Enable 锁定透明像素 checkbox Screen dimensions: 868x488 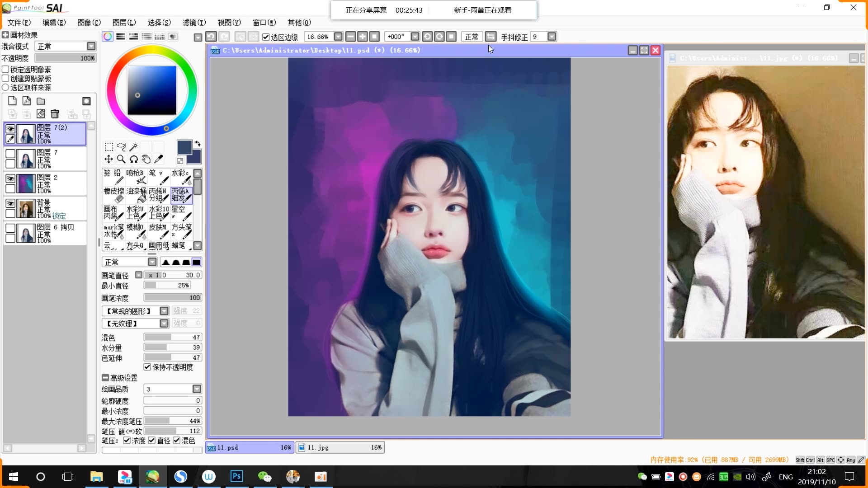click(6, 70)
